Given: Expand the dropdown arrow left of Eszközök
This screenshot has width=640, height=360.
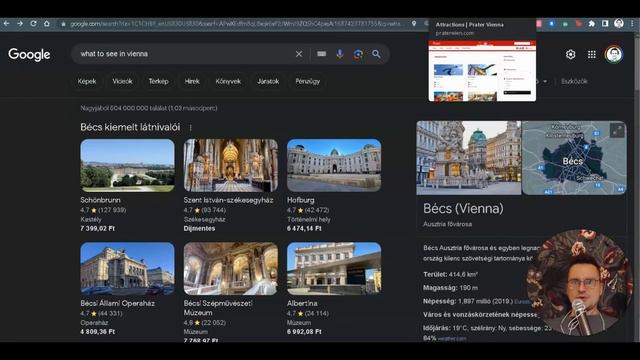Looking at the screenshot, I should click(545, 81).
